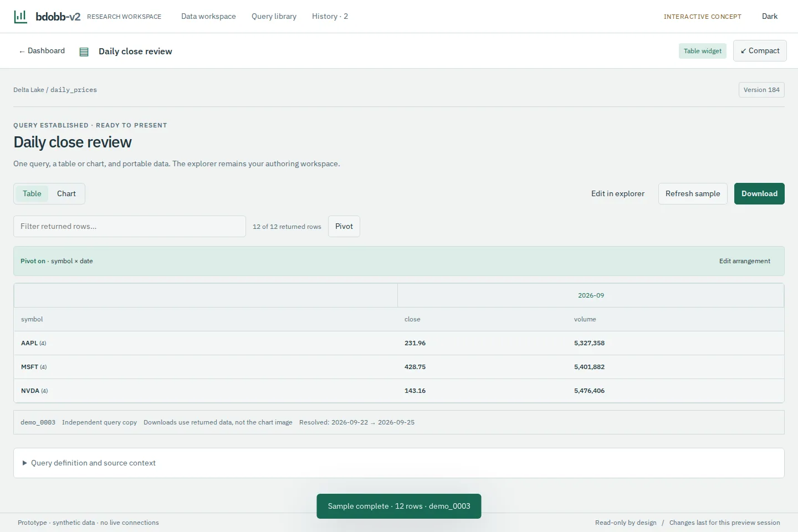Switch to the Chart view tab
Viewport: 798px width, 532px height.
(x=66, y=193)
